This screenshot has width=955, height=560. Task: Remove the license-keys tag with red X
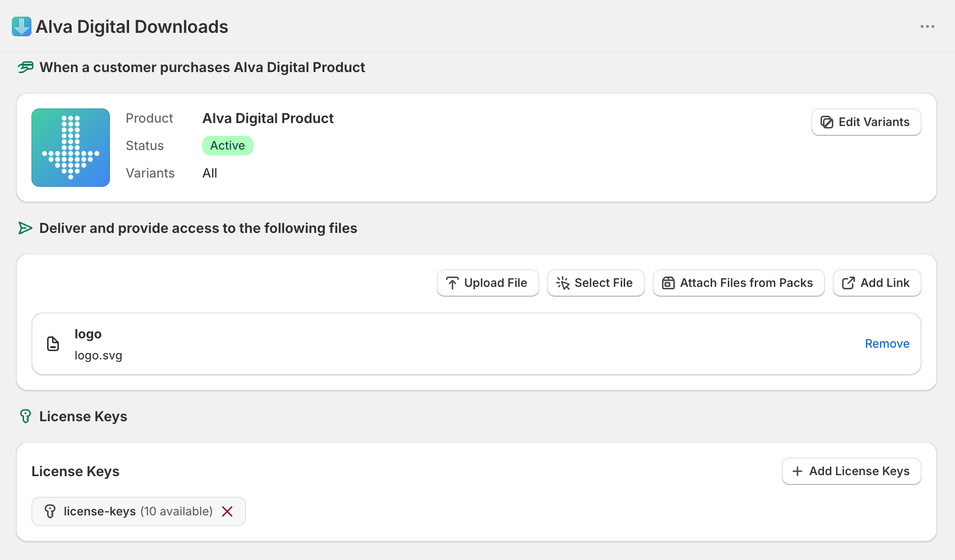(x=227, y=511)
